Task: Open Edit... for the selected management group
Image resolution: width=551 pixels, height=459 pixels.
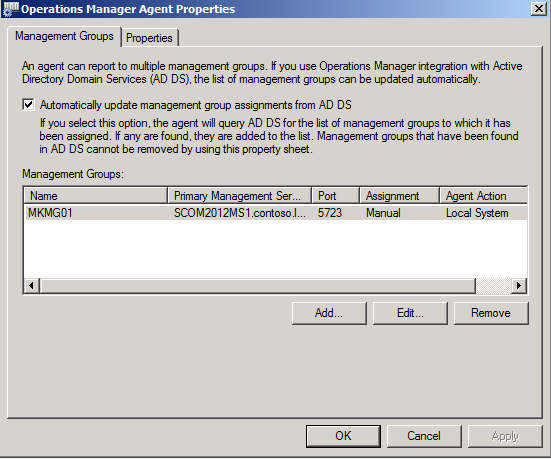Action: [x=410, y=313]
